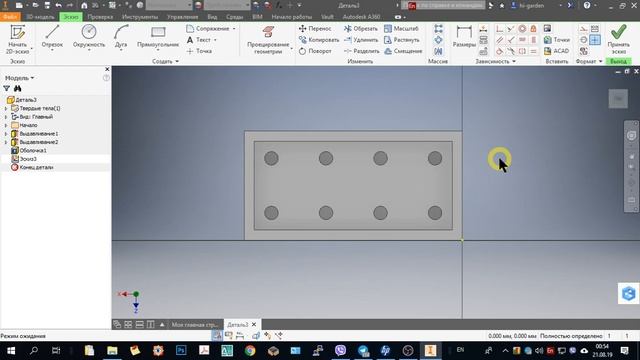
Task: Expand the Твердые тела(1) node
Action: [x=6, y=109]
